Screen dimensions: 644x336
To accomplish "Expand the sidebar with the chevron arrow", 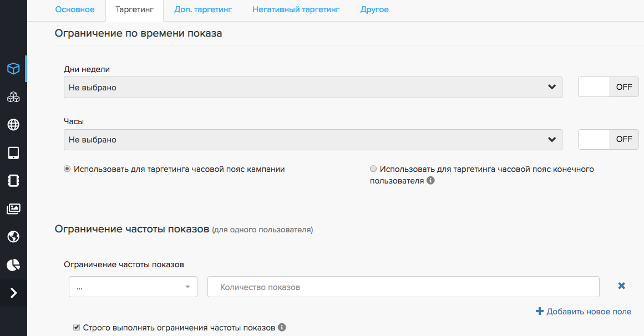I will click(x=13, y=293).
